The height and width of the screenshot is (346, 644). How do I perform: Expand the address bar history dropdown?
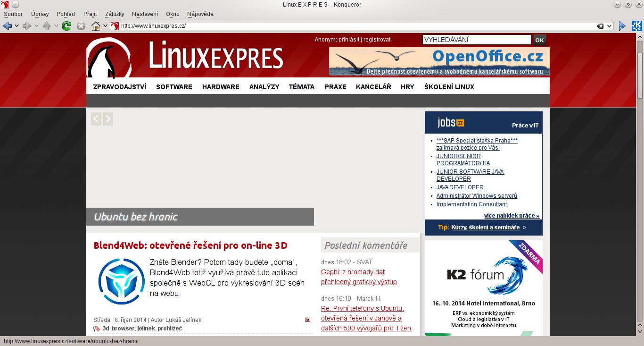point(610,26)
